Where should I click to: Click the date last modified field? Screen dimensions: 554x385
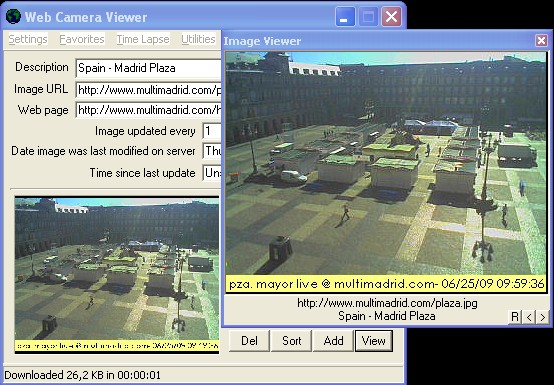pos(212,151)
